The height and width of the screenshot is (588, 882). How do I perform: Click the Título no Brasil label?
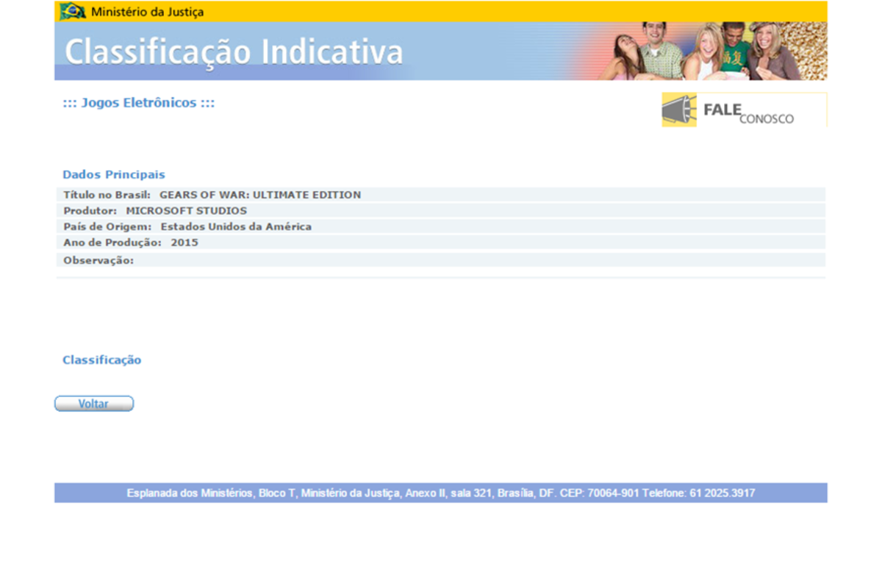(x=107, y=195)
